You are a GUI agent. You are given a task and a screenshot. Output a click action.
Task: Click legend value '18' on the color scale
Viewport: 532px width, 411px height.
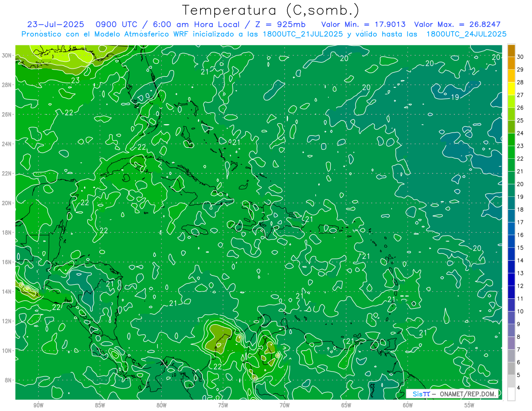tap(520, 209)
